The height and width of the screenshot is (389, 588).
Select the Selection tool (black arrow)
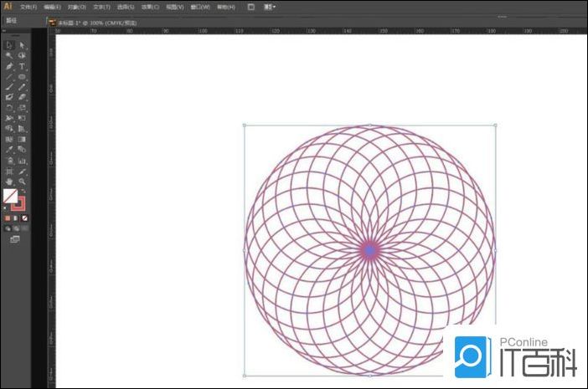9,44
